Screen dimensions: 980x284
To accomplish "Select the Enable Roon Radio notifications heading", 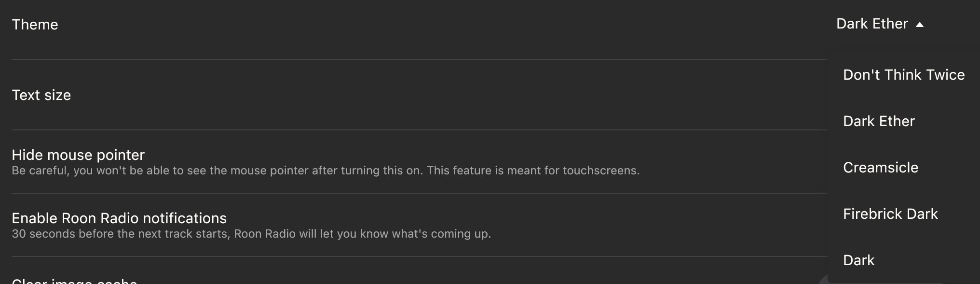I will 119,218.
